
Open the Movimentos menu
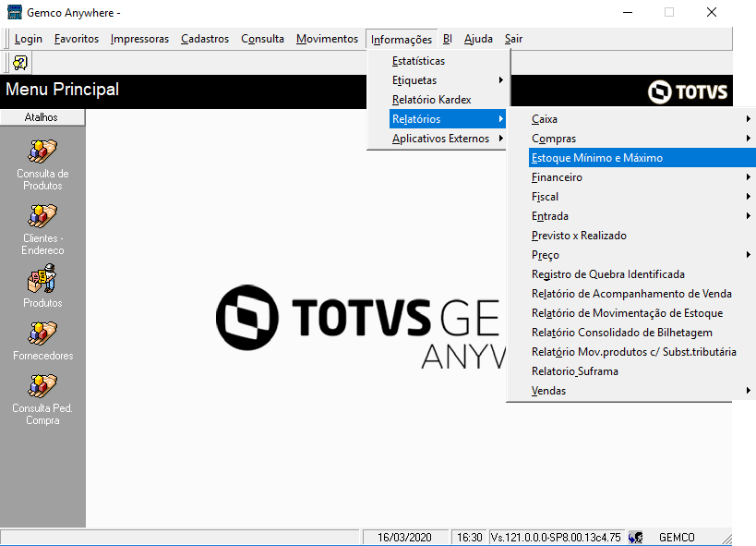(327, 39)
